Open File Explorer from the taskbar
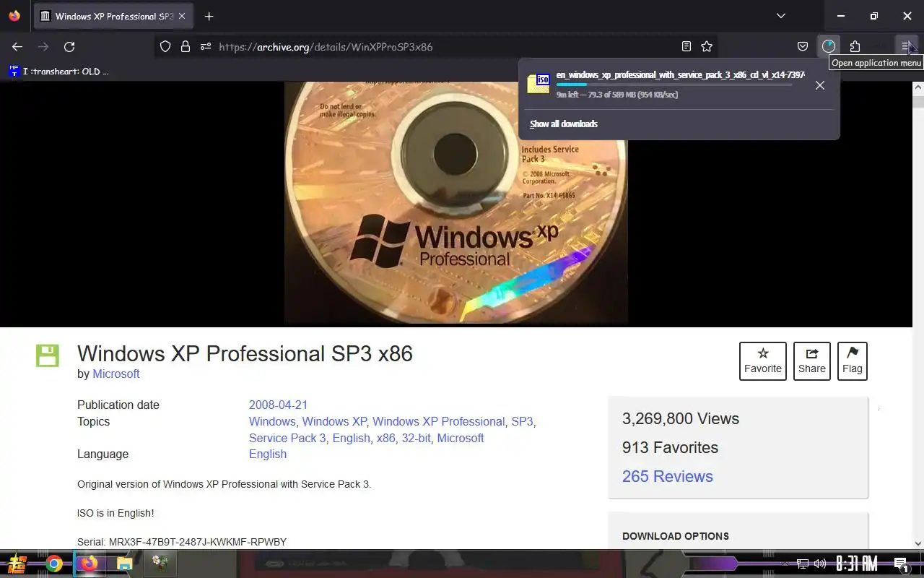The image size is (924, 578). pos(124,564)
